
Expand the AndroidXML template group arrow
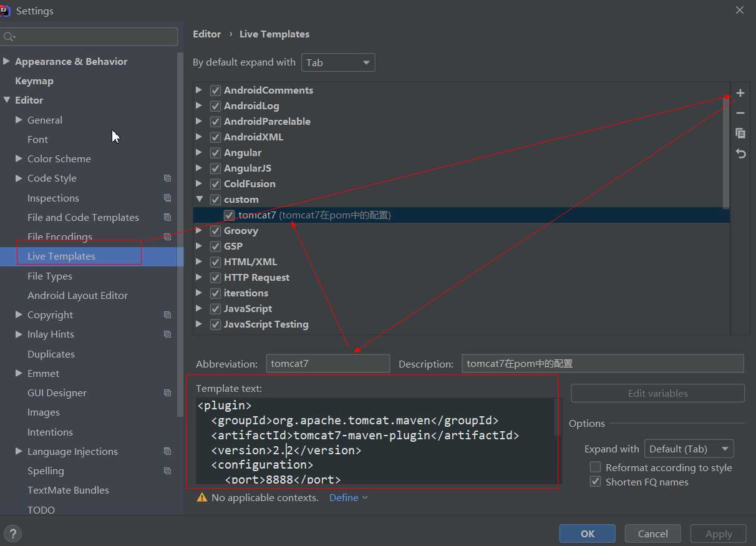pyautogui.click(x=199, y=137)
